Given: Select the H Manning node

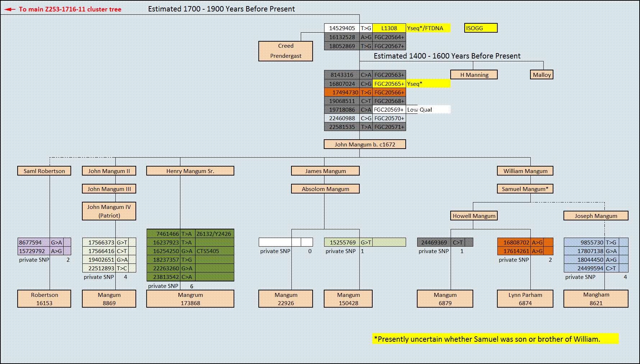Looking at the screenshot, I should click(474, 75).
